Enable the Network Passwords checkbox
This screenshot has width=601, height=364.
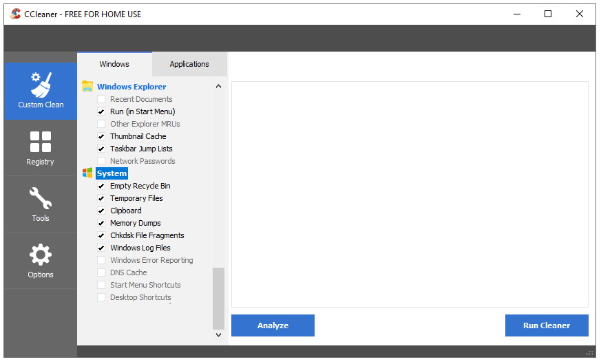tap(101, 161)
